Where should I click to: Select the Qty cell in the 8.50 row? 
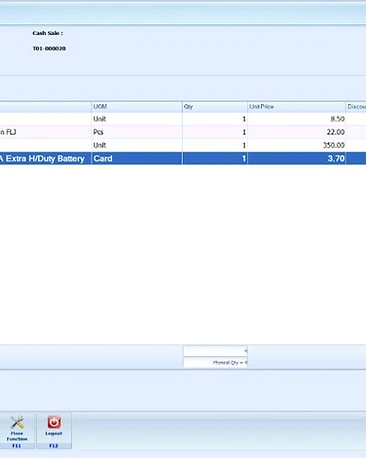pos(215,119)
